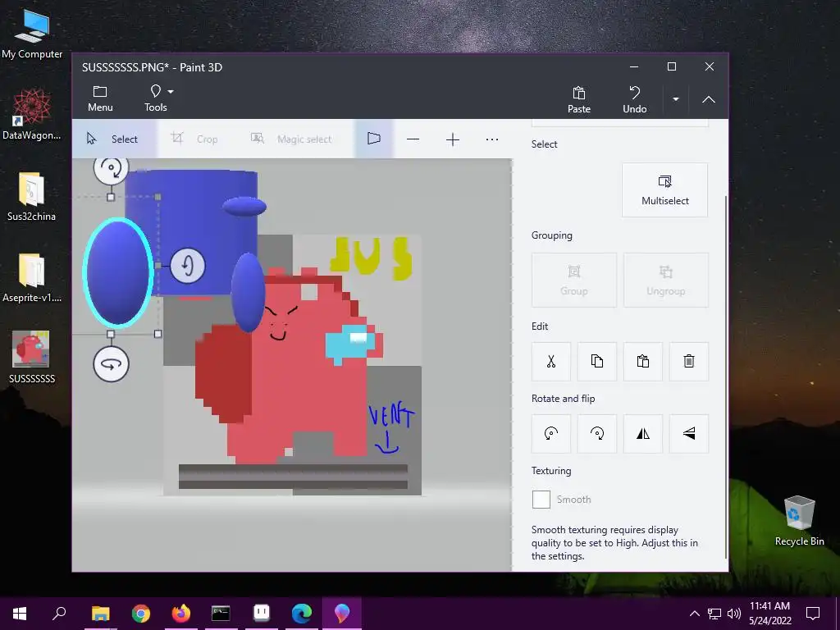Zoom in with the plus button
This screenshot has width=840, height=630.
(x=453, y=139)
